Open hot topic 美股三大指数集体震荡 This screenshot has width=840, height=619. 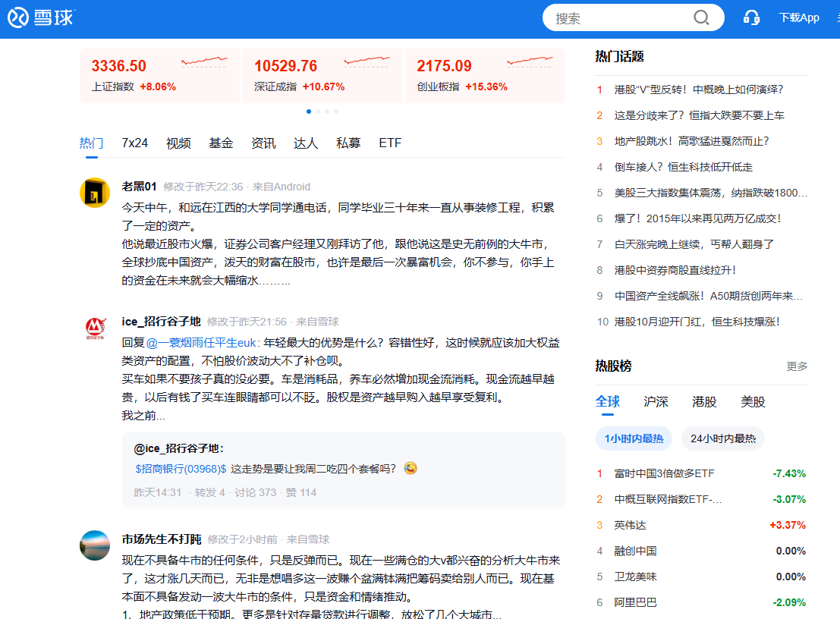[710, 193]
